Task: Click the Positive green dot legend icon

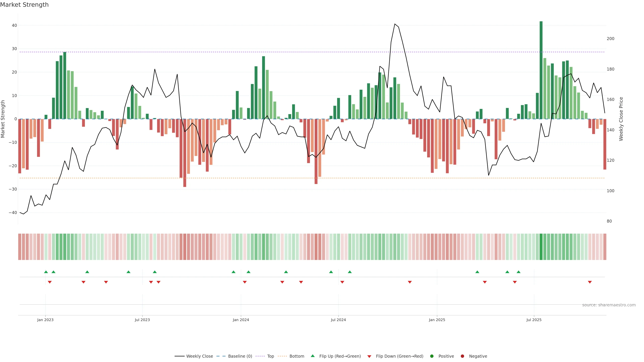Action: click(432, 356)
